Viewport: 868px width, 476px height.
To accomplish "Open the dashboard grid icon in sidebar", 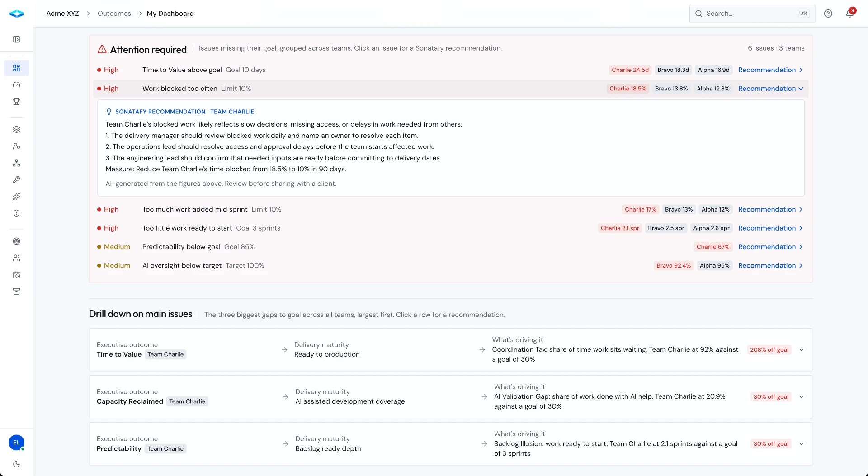I will 16,68.
